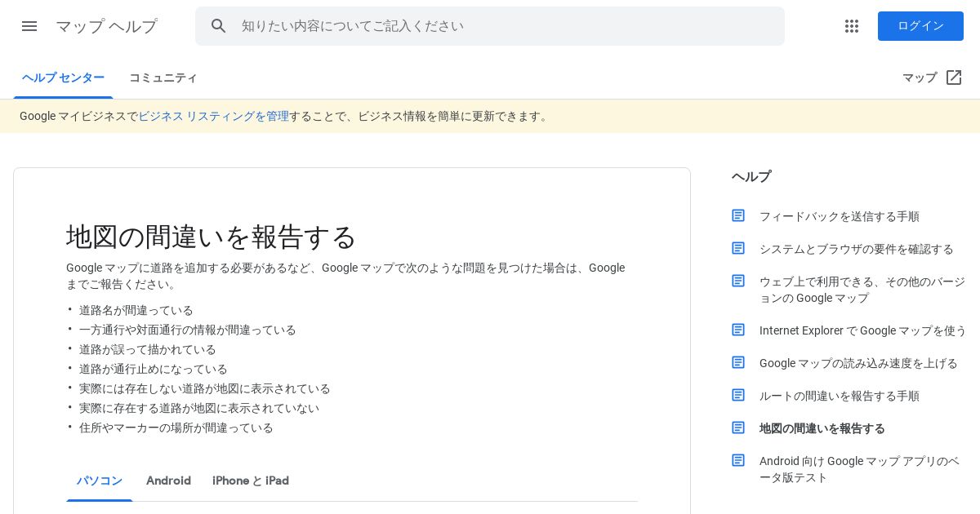
Task: Open Android 向け Google マップ アプリのベータ版テスト article
Action: (x=859, y=469)
